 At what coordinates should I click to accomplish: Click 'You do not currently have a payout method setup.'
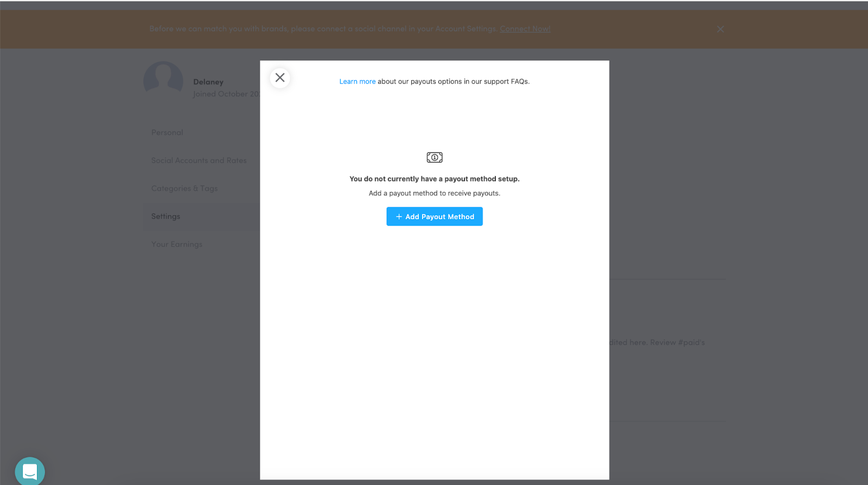pyautogui.click(x=435, y=178)
